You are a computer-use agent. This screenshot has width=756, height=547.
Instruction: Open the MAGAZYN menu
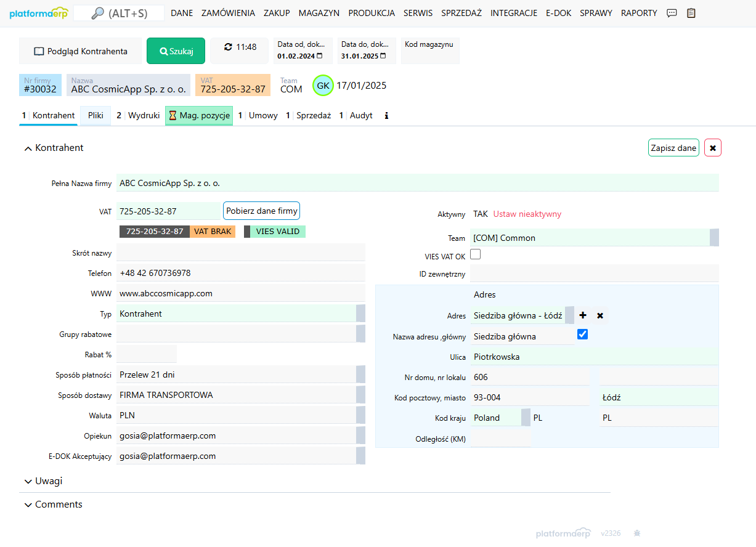click(x=319, y=13)
